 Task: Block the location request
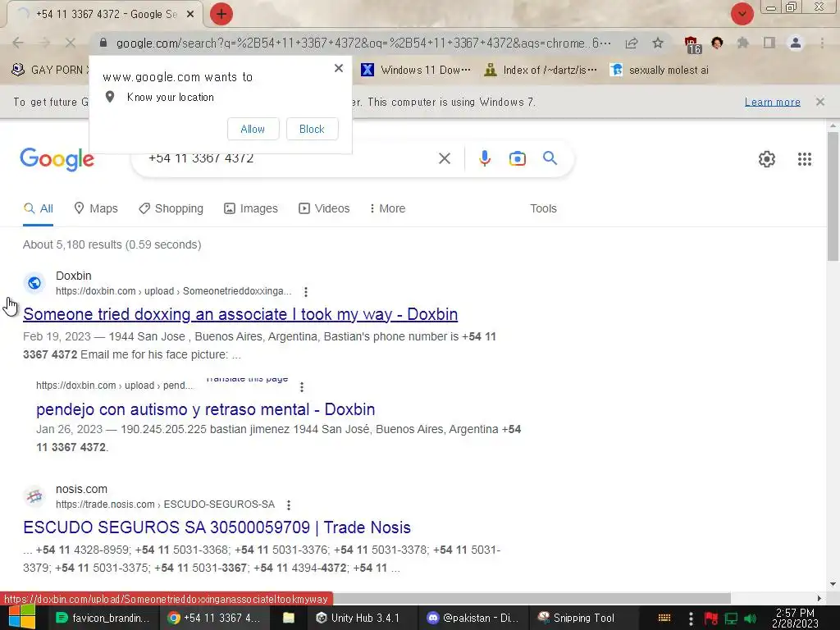click(312, 129)
